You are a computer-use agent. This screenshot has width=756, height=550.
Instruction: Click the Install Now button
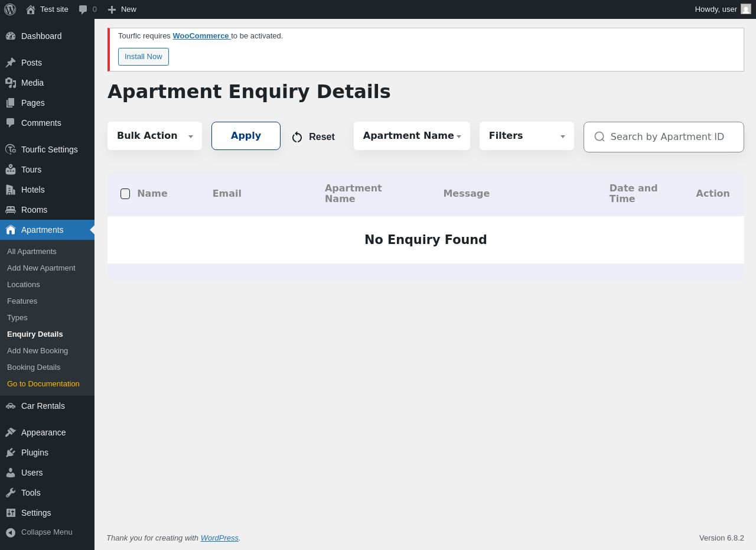coord(144,57)
